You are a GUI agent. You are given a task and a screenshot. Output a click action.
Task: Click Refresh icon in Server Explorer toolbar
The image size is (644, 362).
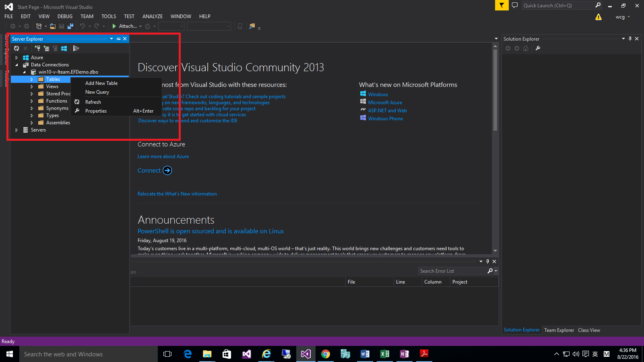click(17, 48)
